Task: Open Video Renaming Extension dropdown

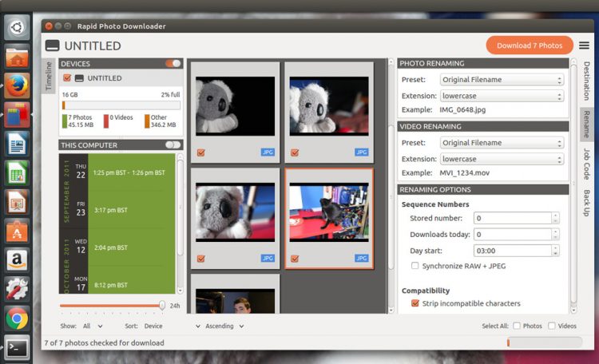Action: (x=502, y=159)
